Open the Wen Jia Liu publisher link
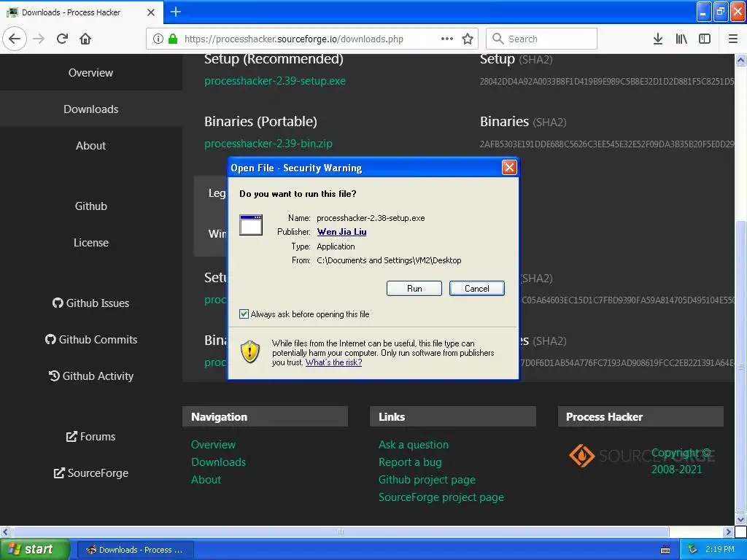The image size is (747, 560). point(341,232)
